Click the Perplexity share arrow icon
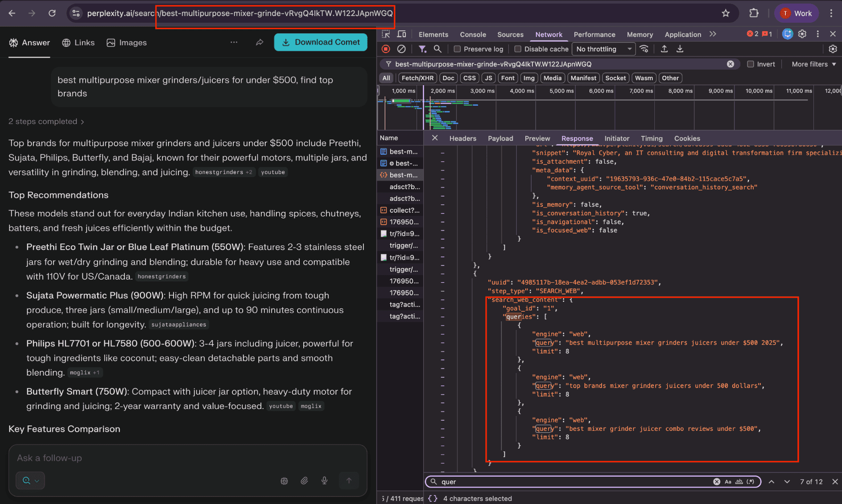 [x=260, y=42]
